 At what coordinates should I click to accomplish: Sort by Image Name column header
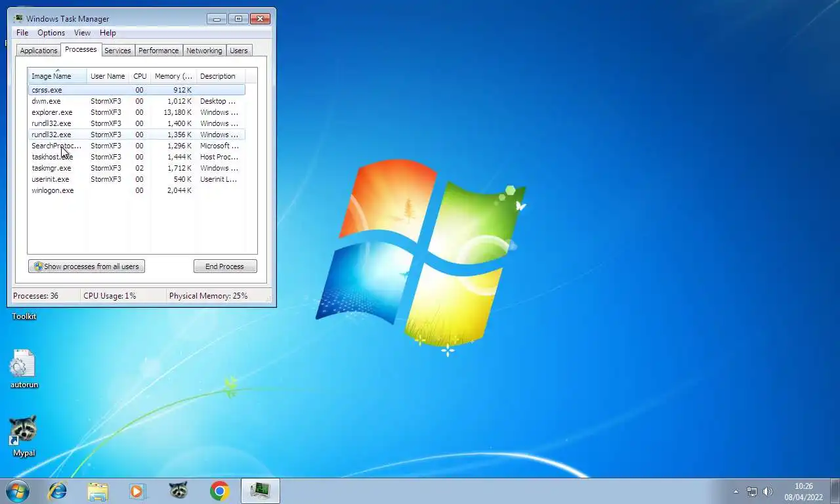click(x=57, y=76)
